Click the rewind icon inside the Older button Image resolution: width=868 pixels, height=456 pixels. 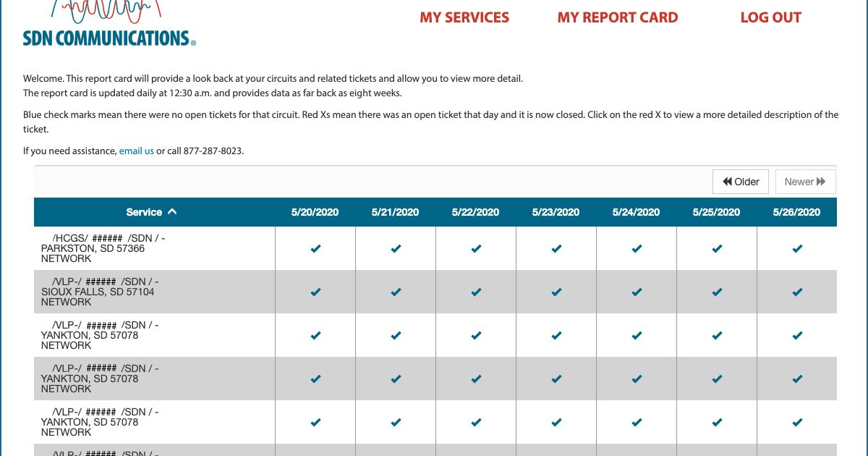click(x=726, y=181)
